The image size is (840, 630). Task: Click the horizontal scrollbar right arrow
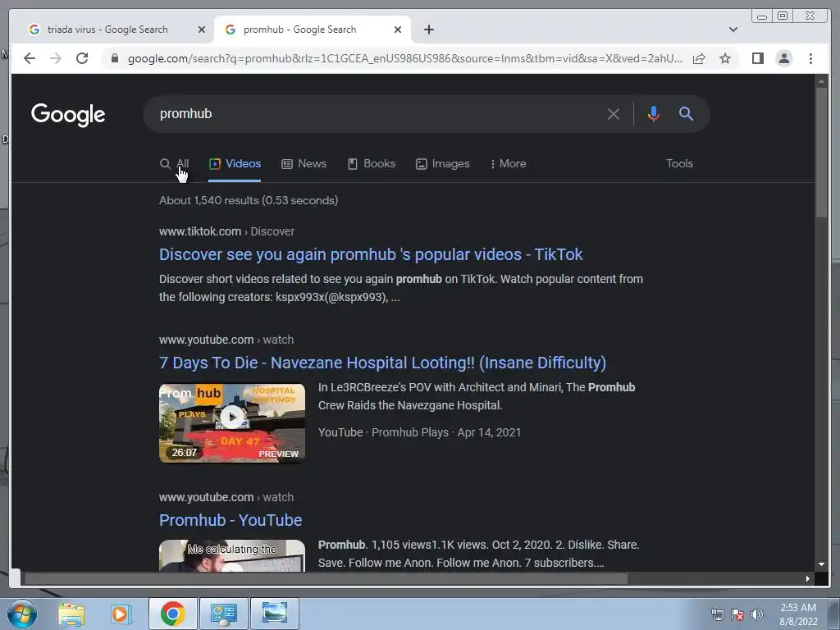(808, 578)
